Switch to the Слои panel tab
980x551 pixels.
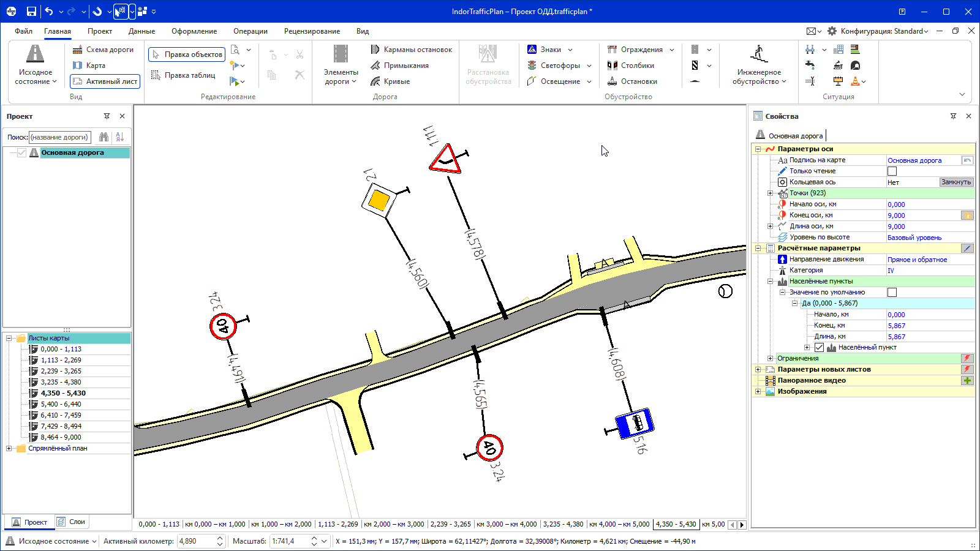pyautogui.click(x=71, y=522)
